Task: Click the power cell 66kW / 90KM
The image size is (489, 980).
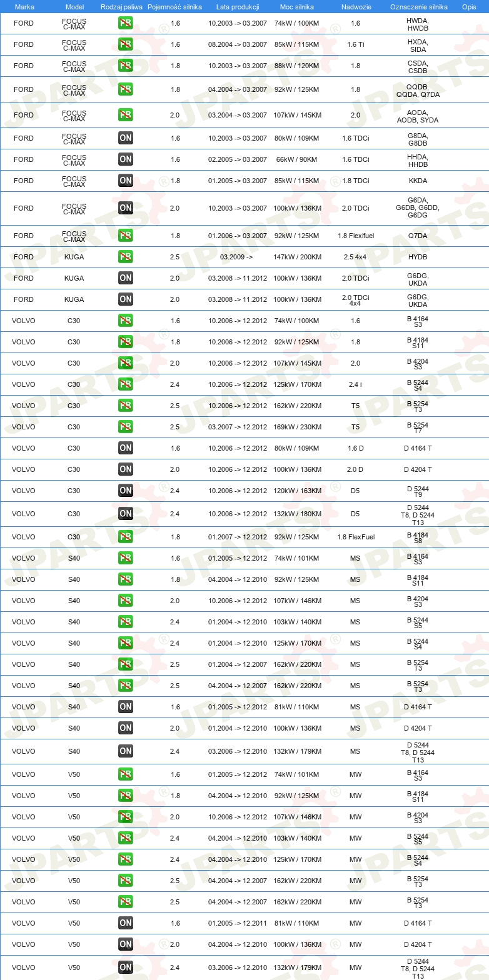Action: (297, 160)
